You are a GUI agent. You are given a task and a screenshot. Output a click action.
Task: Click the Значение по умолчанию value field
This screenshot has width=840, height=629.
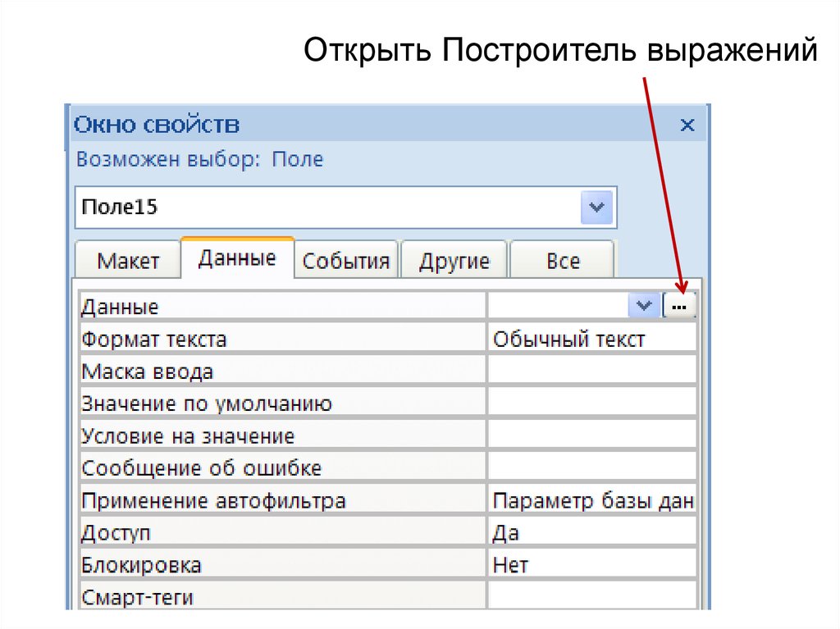(x=591, y=403)
